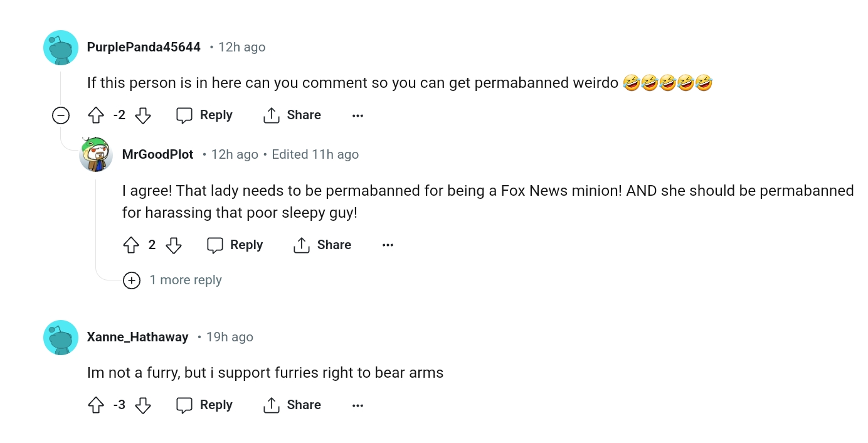Click Xanne_Hathaway's avatar icon
The image size is (868, 443).
(x=61, y=338)
